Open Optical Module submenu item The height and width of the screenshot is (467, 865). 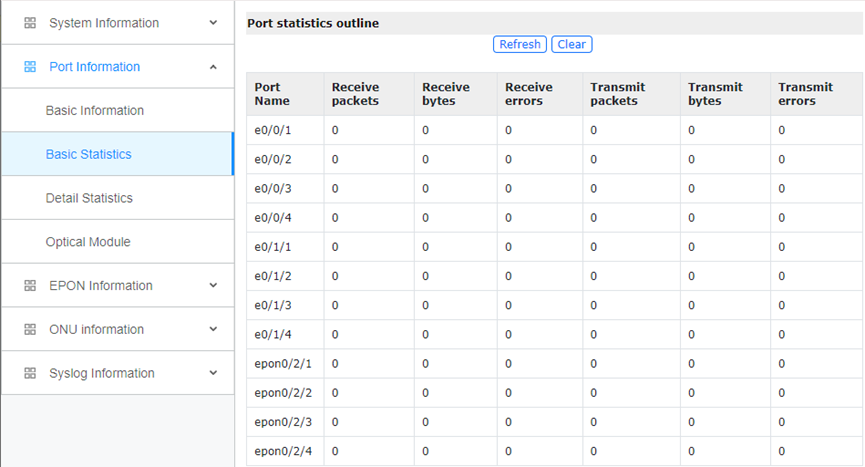[118, 241]
